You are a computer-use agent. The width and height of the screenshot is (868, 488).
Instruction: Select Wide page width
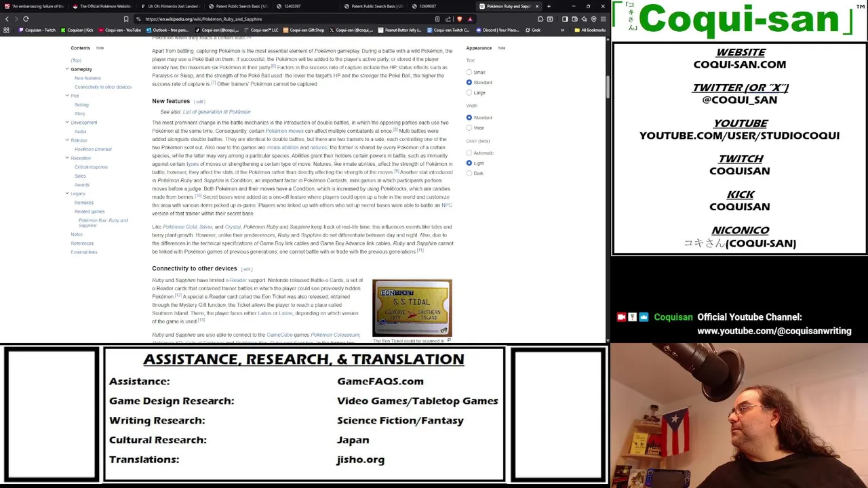tap(469, 127)
